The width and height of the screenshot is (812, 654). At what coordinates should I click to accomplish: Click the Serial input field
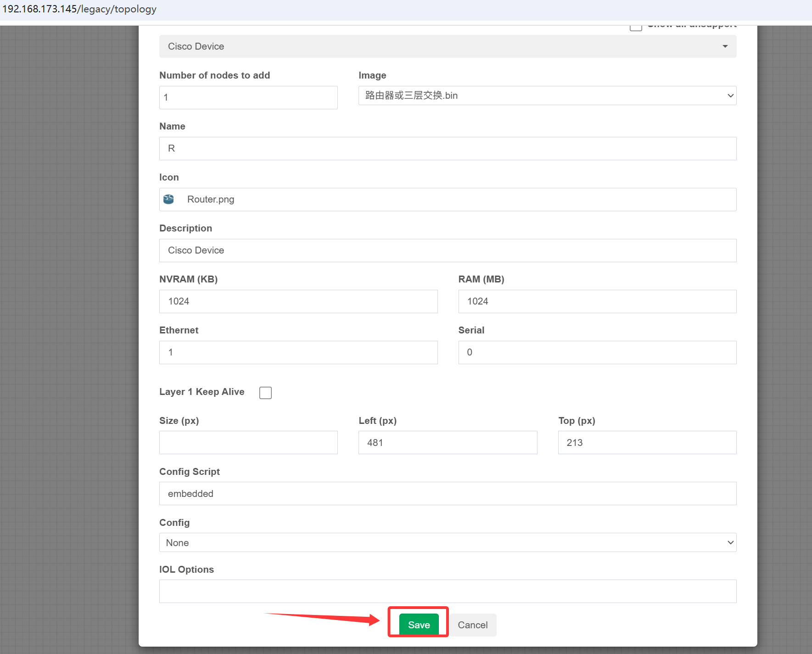[597, 352]
